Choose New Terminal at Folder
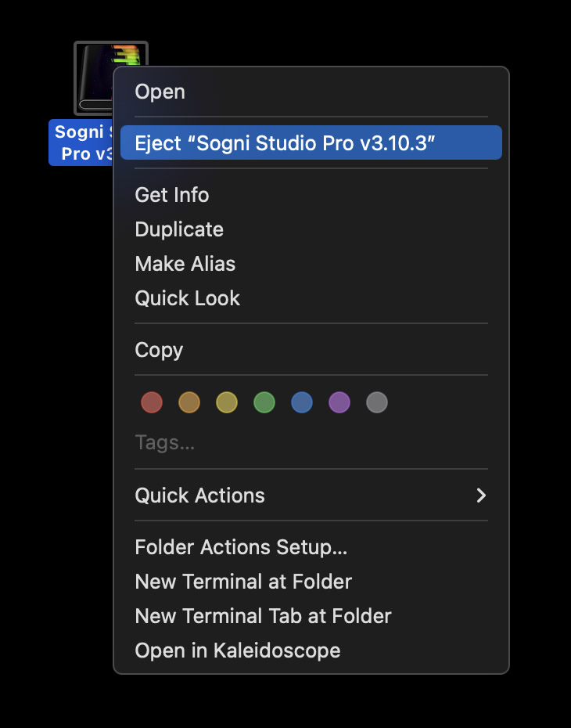This screenshot has width=571, height=728. tap(243, 582)
